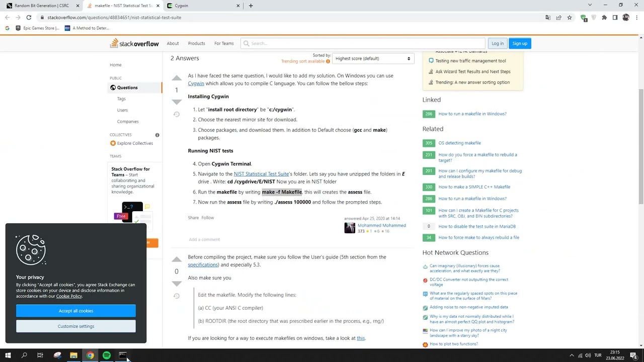Click the Chrome address bar URL
This screenshot has width=644, height=362.
(114, 18)
